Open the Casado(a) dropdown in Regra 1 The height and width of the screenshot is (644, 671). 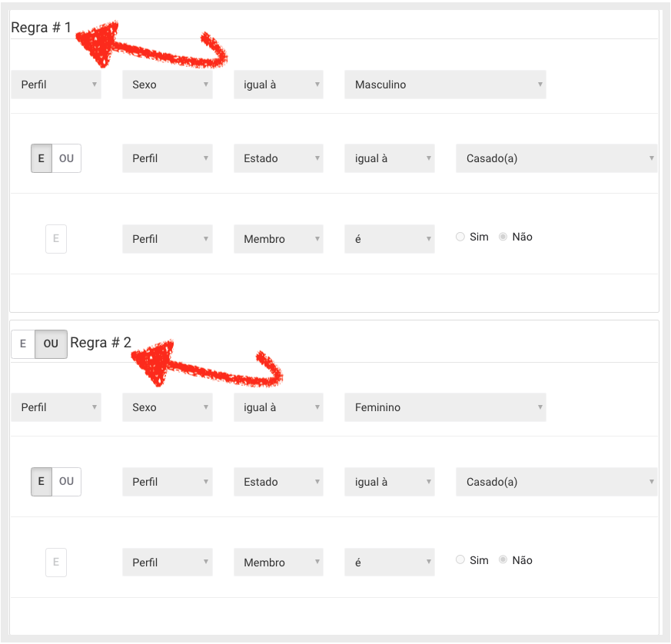[x=556, y=158]
